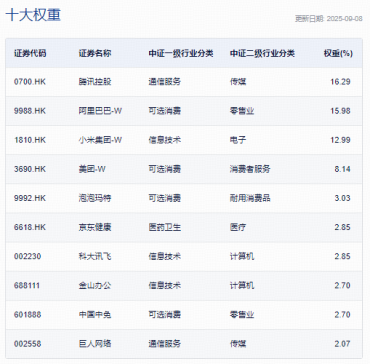
Task: Click 可选消费 in the 泡泡玛特 row
Action: point(165,198)
